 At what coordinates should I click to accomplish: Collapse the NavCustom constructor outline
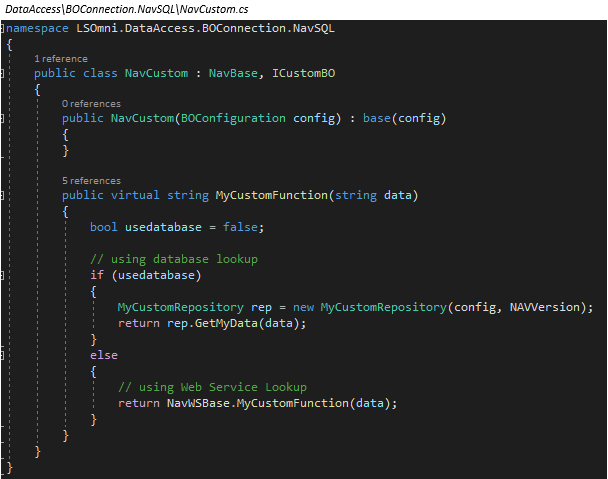[x=4, y=118]
